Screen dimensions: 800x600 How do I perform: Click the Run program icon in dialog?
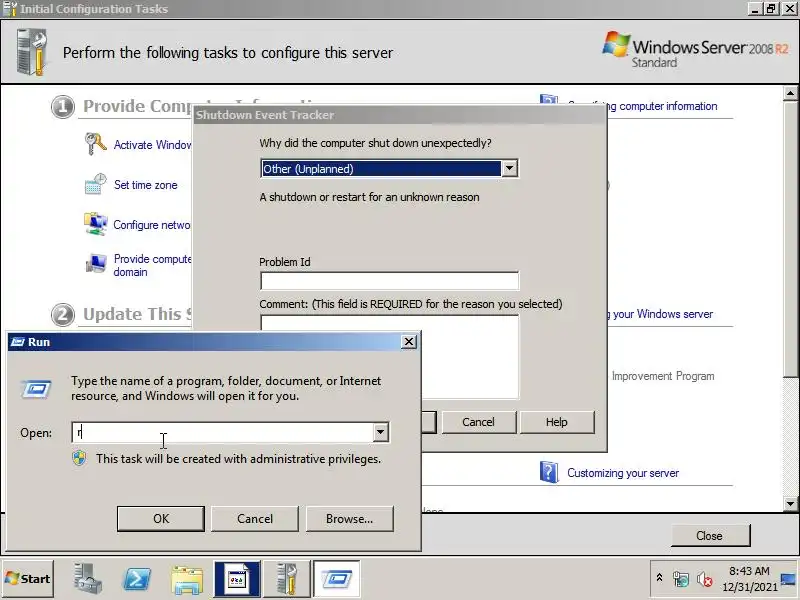click(x=36, y=389)
